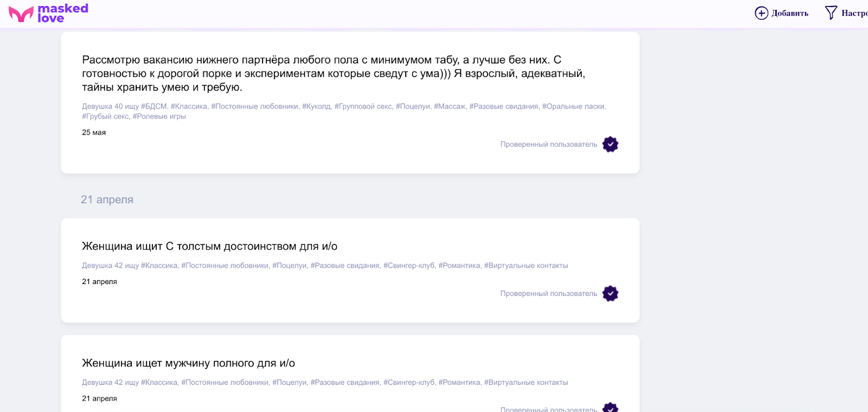Click the "21 апреля" section date header
The height and width of the screenshot is (412, 868).
pos(107,199)
